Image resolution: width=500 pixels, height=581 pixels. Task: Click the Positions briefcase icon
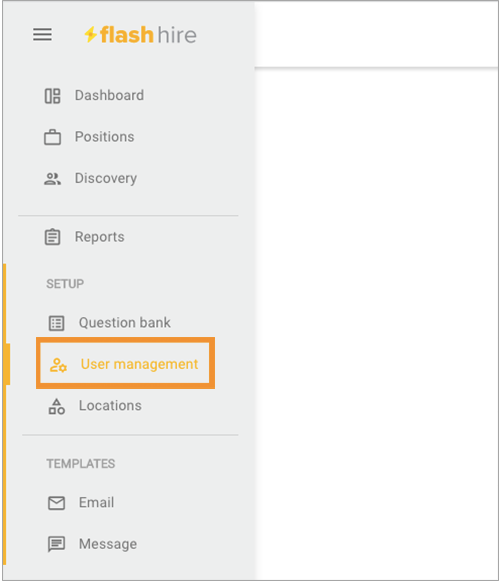tap(52, 137)
